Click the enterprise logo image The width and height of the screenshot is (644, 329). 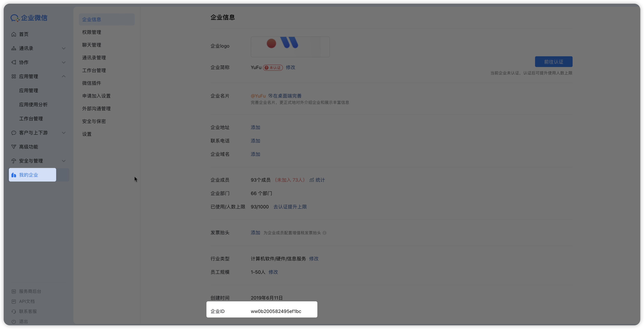click(x=290, y=47)
